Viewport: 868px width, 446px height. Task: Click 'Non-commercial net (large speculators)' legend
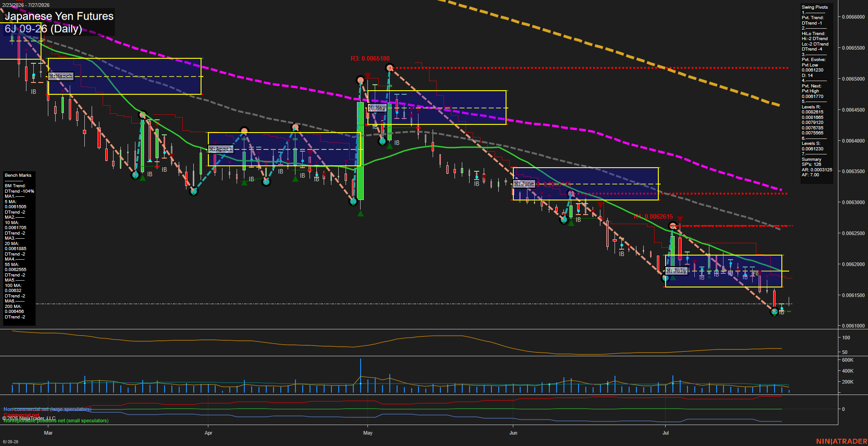(x=47, y=409)
